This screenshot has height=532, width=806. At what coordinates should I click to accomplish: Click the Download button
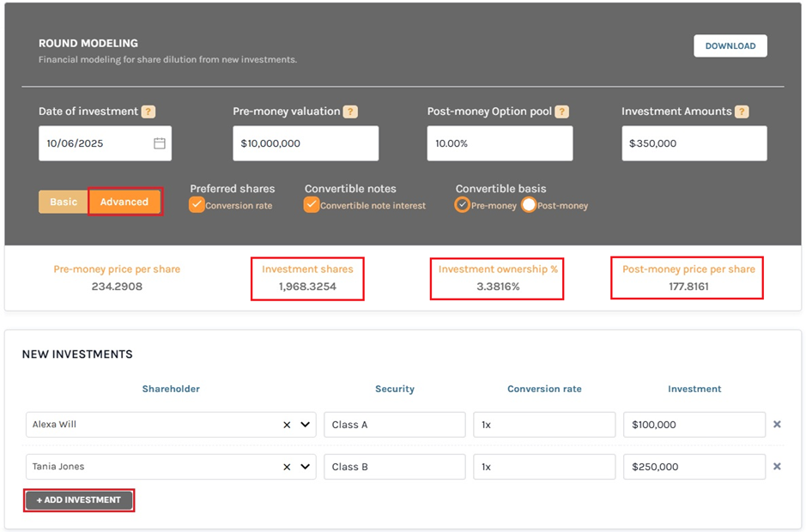click(730, 46)
